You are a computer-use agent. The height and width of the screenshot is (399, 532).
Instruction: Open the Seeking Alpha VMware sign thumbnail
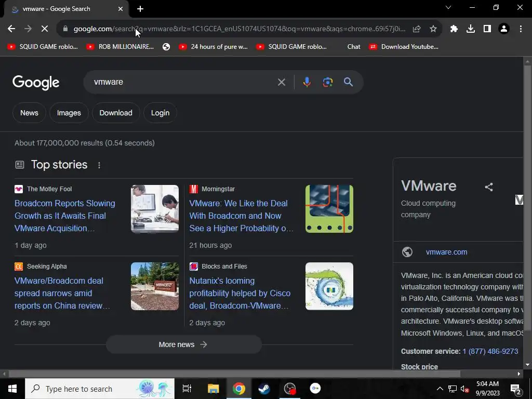(x=155, y=286)
